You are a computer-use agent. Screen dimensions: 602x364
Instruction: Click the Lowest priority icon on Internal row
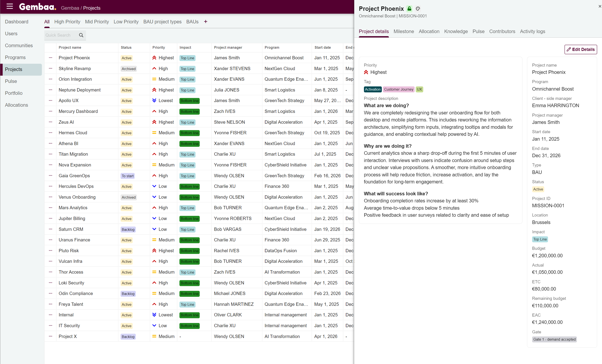(x=154, y=315)
